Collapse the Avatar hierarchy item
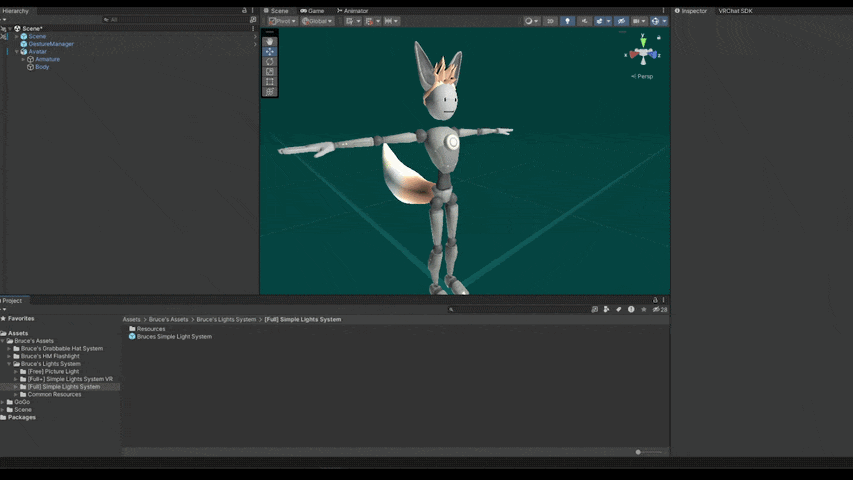Screen dimensions: 853x480 [x=17, y=52]
